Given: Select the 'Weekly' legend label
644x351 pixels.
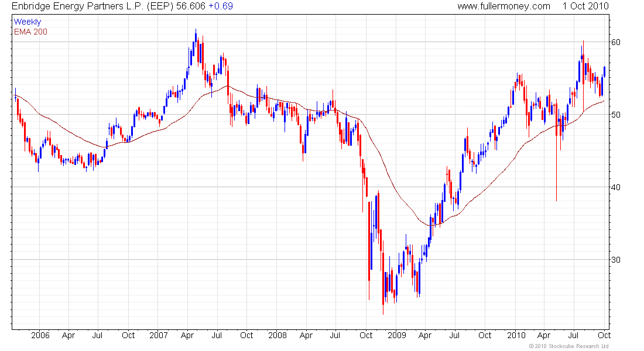Looking at the screenshot, I should click(x=28, y=22).
